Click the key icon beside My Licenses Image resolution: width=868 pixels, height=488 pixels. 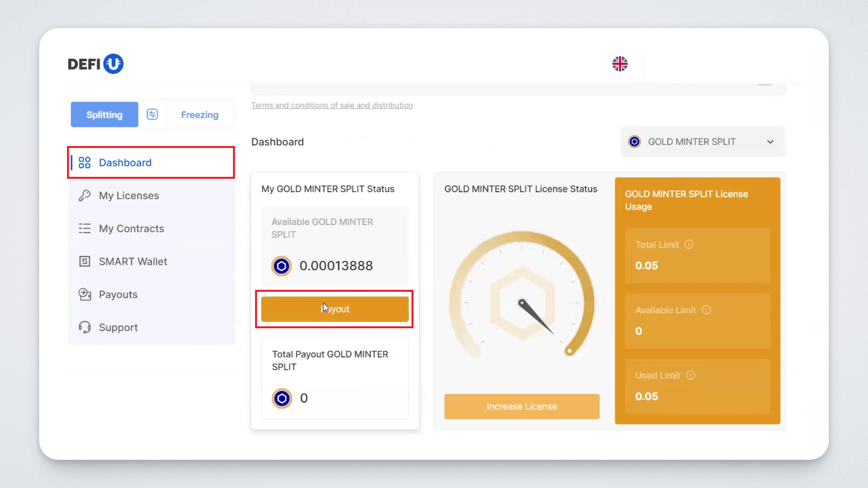tap(85, 196)
